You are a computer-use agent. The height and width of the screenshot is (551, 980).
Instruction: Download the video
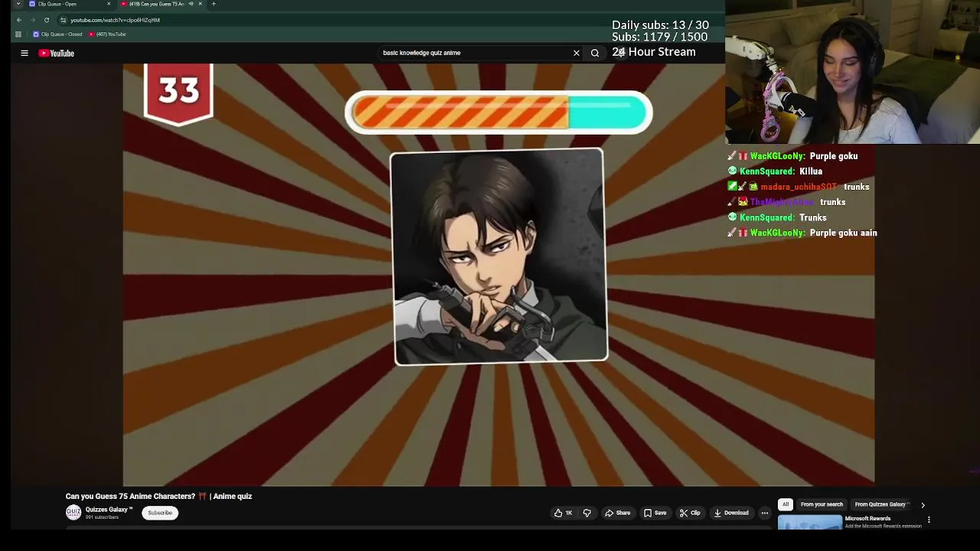click(731, 513)
